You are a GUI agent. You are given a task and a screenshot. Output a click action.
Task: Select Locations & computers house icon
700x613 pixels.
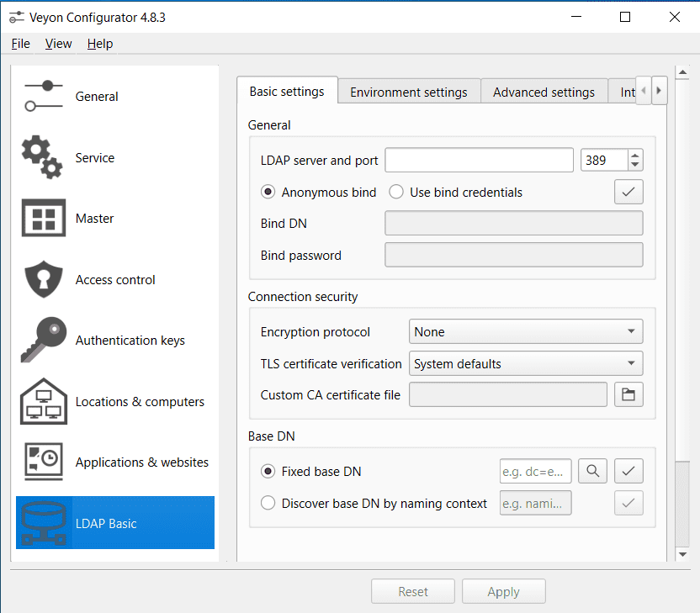tap(42, 401)
